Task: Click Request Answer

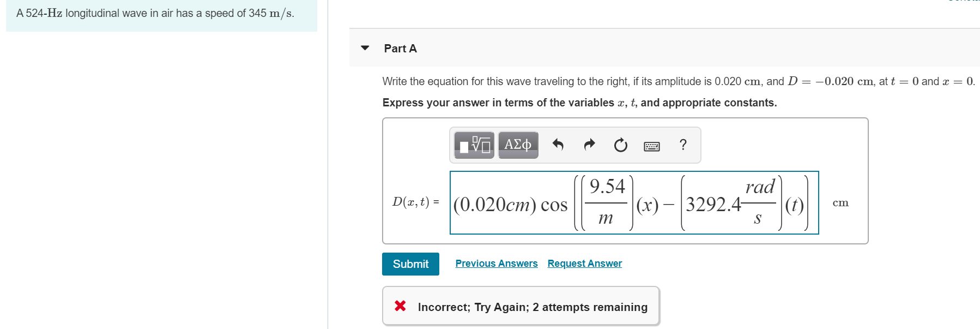Action: (584, 263)
